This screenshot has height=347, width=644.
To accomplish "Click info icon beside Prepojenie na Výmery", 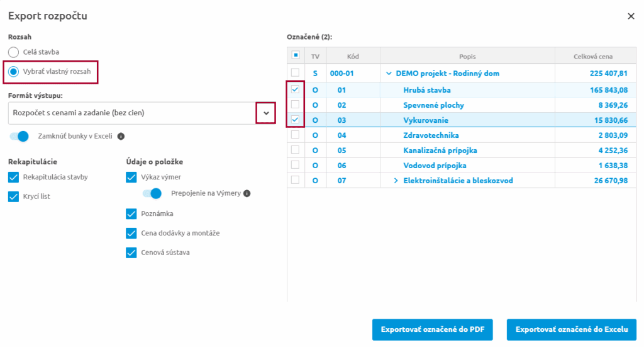I will pos(247,193).
